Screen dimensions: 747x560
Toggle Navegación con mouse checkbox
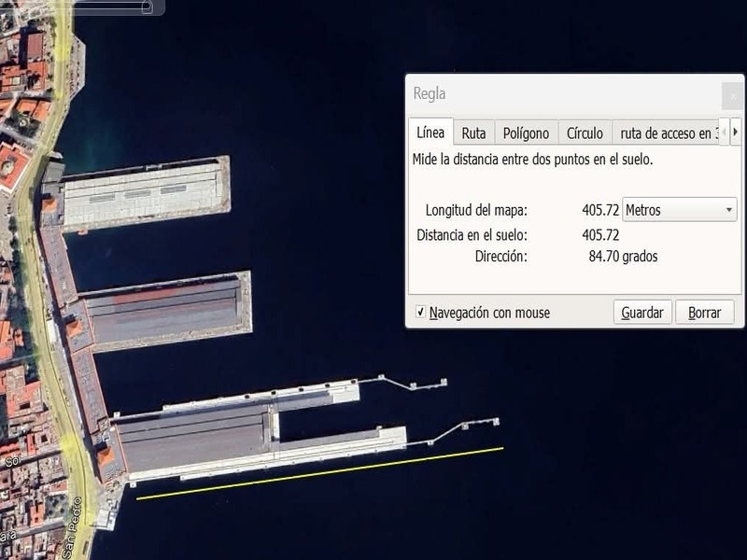421,313
